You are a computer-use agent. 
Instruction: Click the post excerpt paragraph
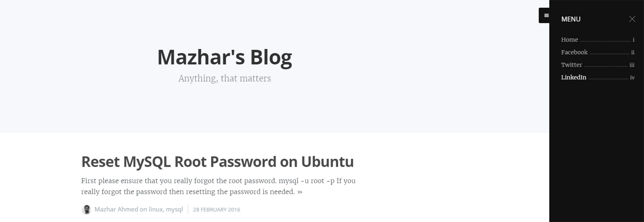pyautogui.click(x=218, y=186)
